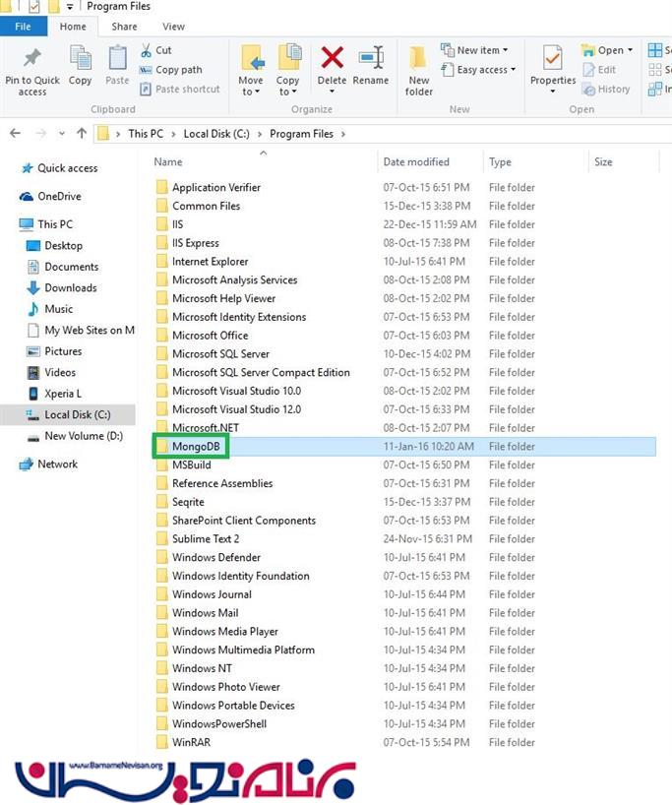672x805 pixels.
Task: Click Local Disk (C:) in address breadcrumb
Action: click(x=216, y=134)
